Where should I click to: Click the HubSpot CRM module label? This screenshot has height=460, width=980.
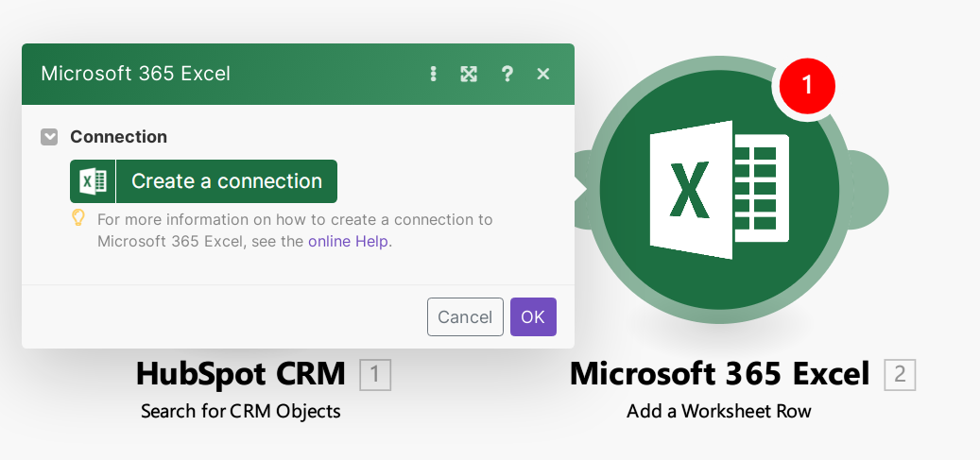tap(241, 374)
